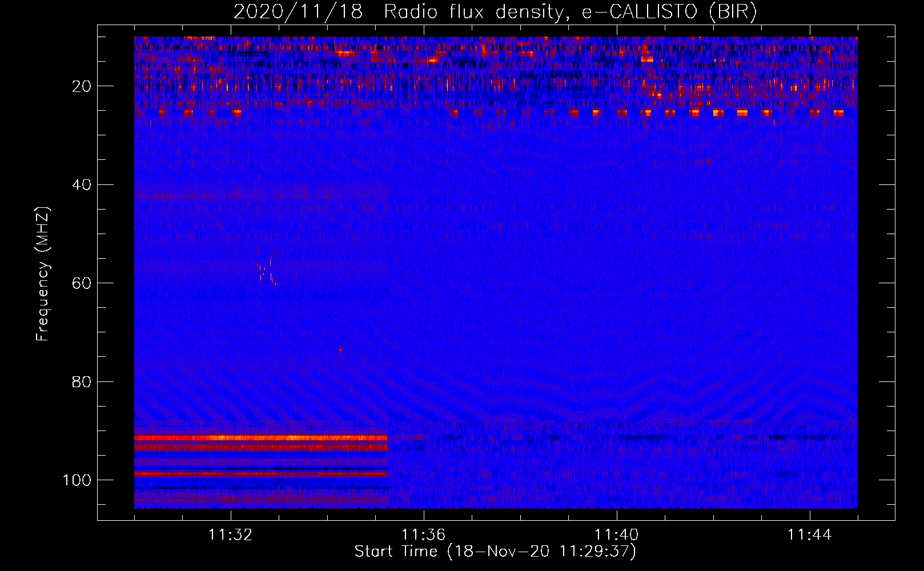Click the frequency tick label 80

pyautogui.click(x=82, y=382)
